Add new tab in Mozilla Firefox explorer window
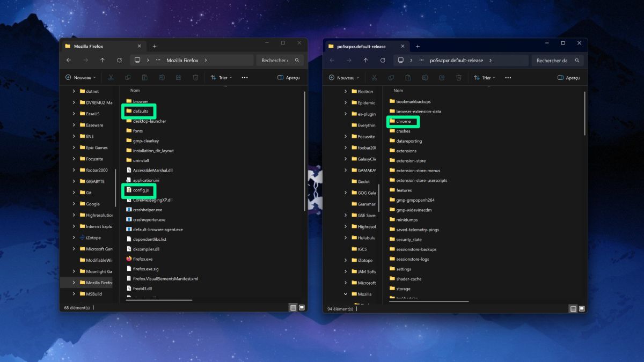The height and width of the screenshot is (362, 644). (x=155, y=46)
